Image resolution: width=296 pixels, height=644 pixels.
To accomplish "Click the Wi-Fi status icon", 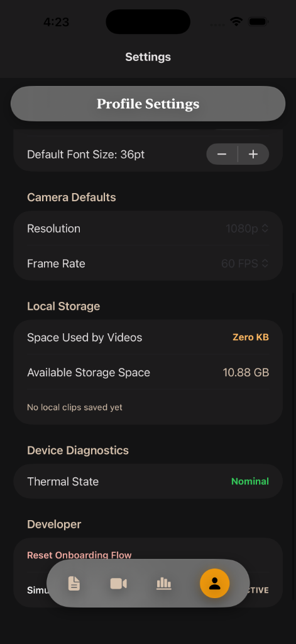I will click(236, 21).
